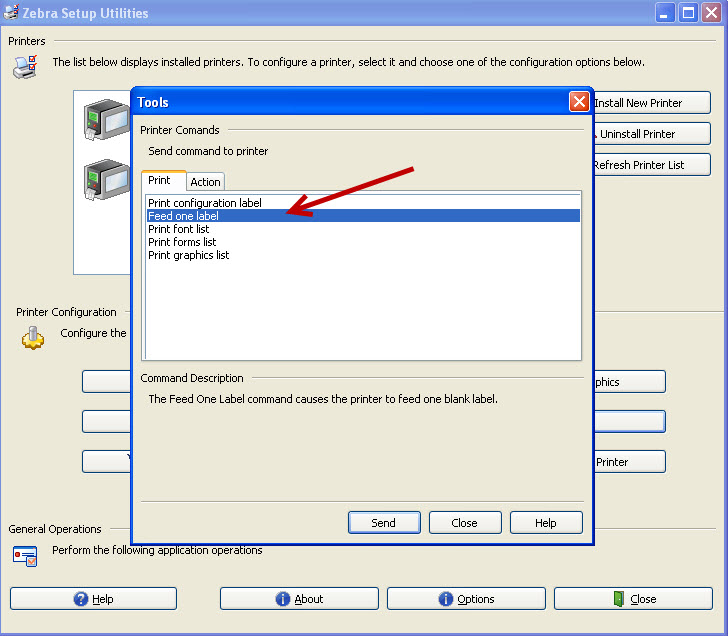The height and width of the screenshot is (636, 728).
Task: Pick Print forms list entry
Action: 182,242
